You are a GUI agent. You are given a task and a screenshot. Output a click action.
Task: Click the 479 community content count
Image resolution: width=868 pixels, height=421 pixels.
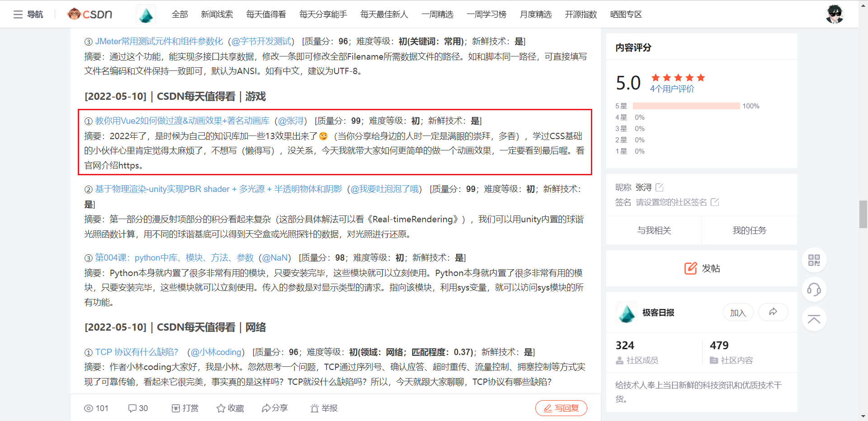click(719, 346)
